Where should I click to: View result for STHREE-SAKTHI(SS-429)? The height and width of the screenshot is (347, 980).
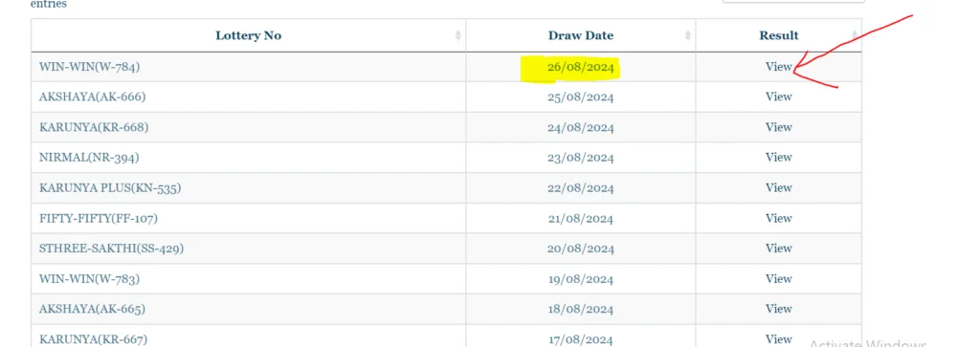pos(779,249)
